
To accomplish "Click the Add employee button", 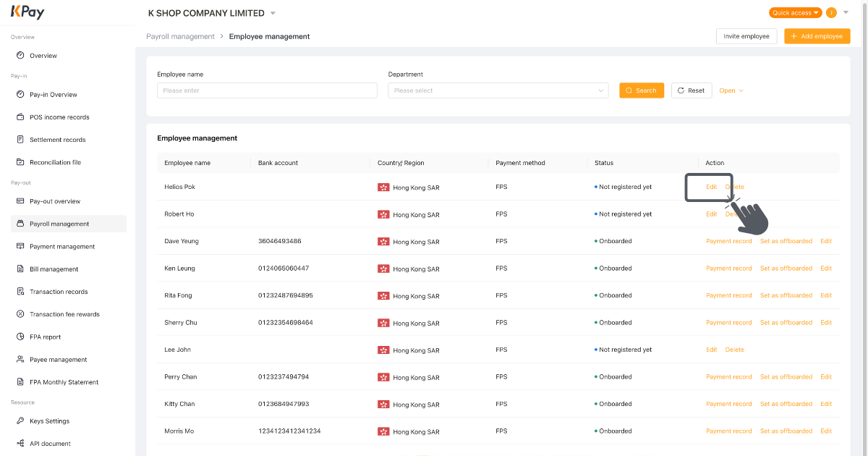I will [x=817, y=35].
